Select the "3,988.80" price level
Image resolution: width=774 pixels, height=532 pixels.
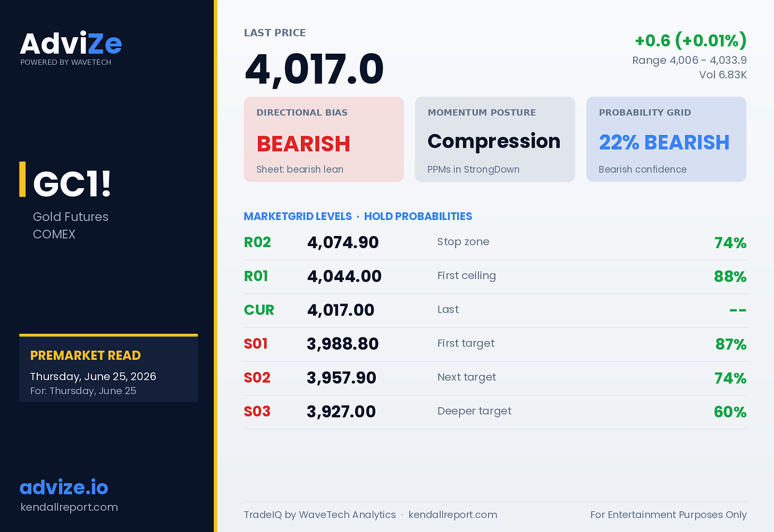click(343, 344)
